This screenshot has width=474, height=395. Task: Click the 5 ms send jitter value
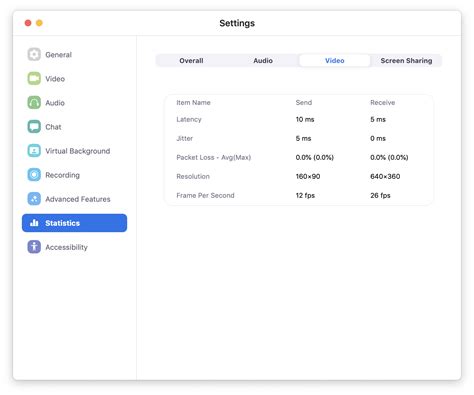tap(303, 138)
